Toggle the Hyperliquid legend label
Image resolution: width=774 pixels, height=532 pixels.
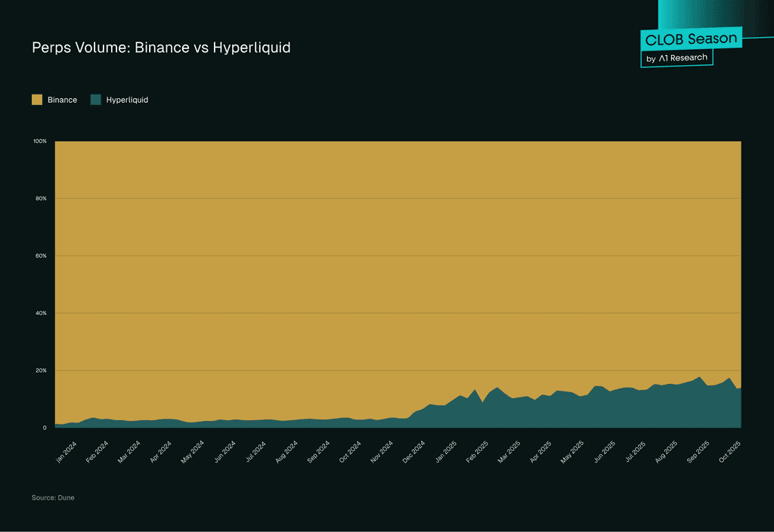127,100
